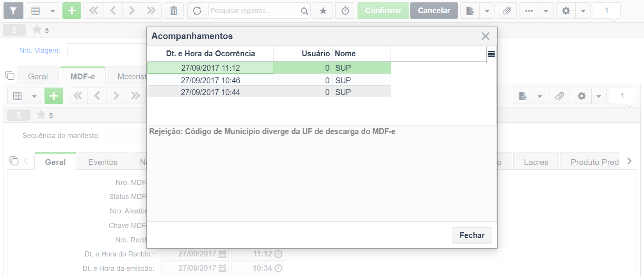Image resolution: width=644 pixels, height=276 pixels.
Task: Click the Confirmar button
Action: tap(383, 11)
